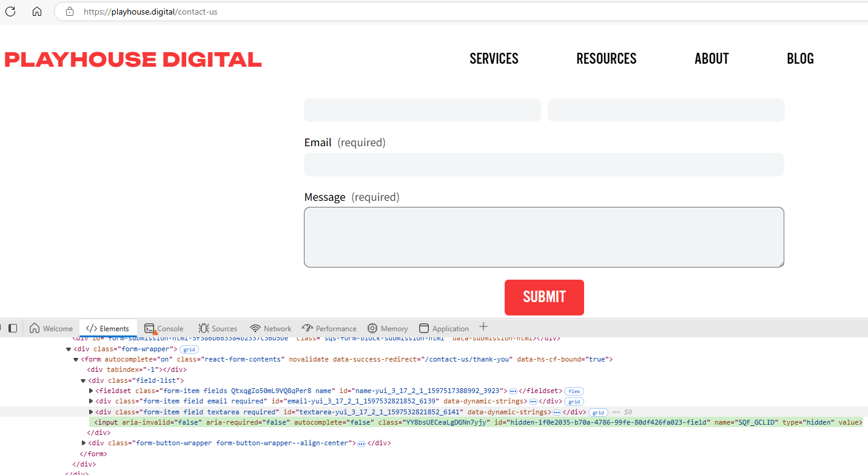Open the Application panel

tap(444, 328)
